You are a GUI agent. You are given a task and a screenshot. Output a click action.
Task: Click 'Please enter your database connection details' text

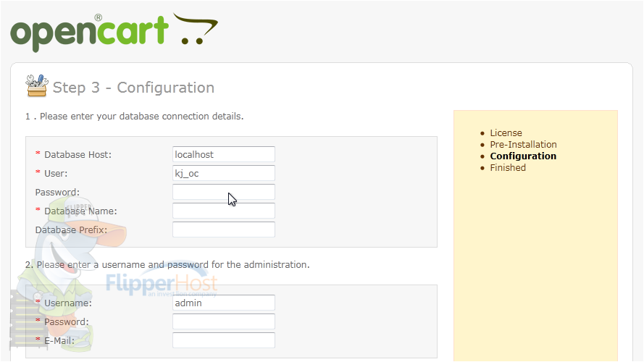tap(141, 117)
